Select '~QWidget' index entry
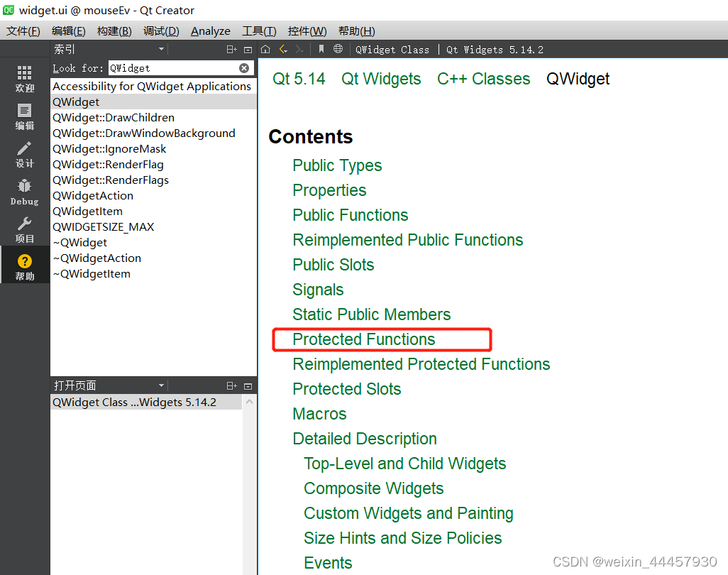Image resolution: width=728 pixels, height=575 pixels. coord(153,243)
